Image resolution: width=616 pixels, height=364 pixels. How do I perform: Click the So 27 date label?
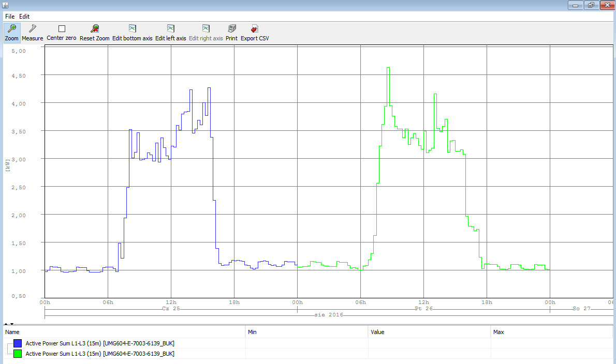(581, 309)
